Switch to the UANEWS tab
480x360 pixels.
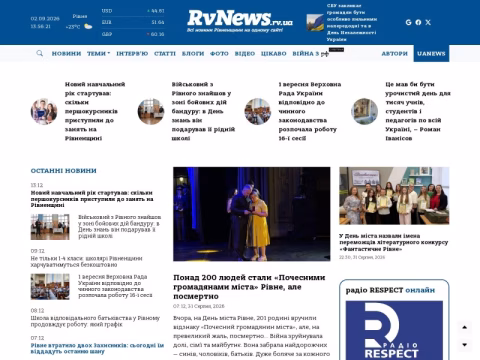click(431, 53)
